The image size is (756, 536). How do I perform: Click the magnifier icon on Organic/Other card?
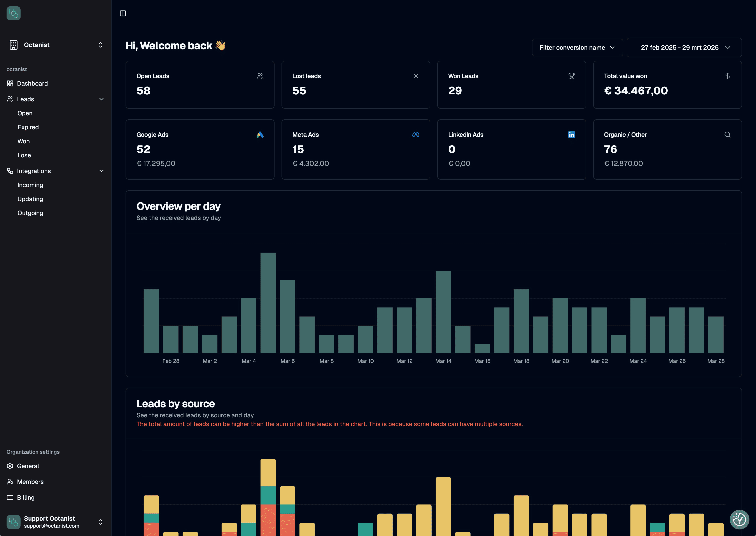point(728,134)
